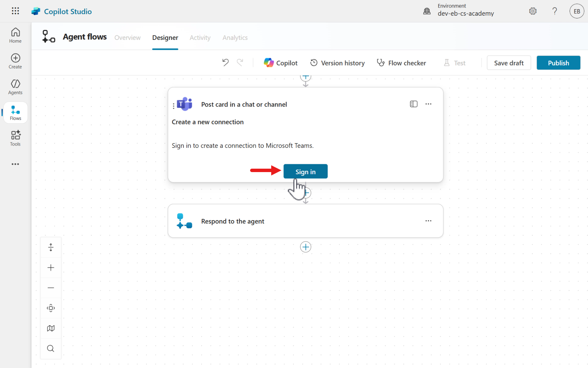Click the help question mark icon
This screenshot has height=368, width=588.
point(555,11)
